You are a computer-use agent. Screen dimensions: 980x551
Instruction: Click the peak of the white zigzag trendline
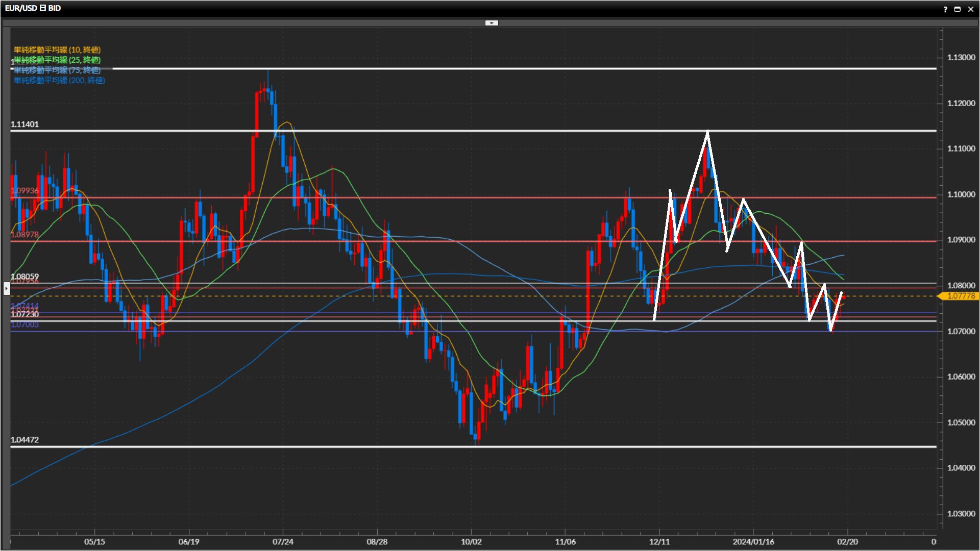(707, 133)
